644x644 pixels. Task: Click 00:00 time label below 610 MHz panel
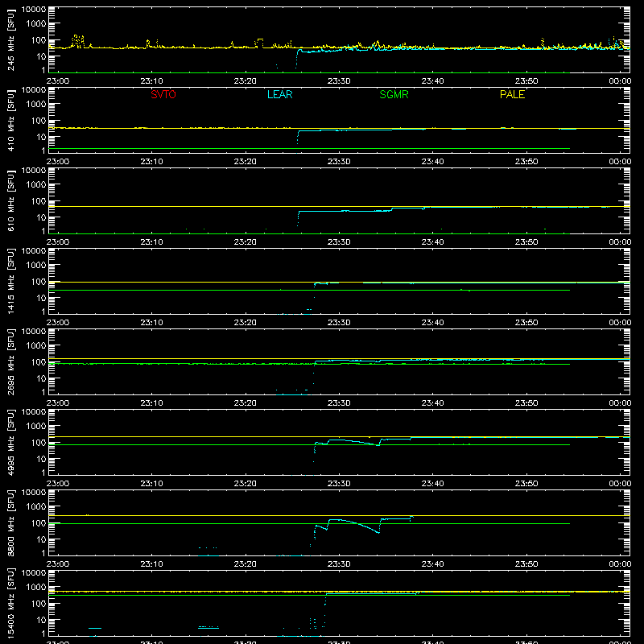(620, 242)
